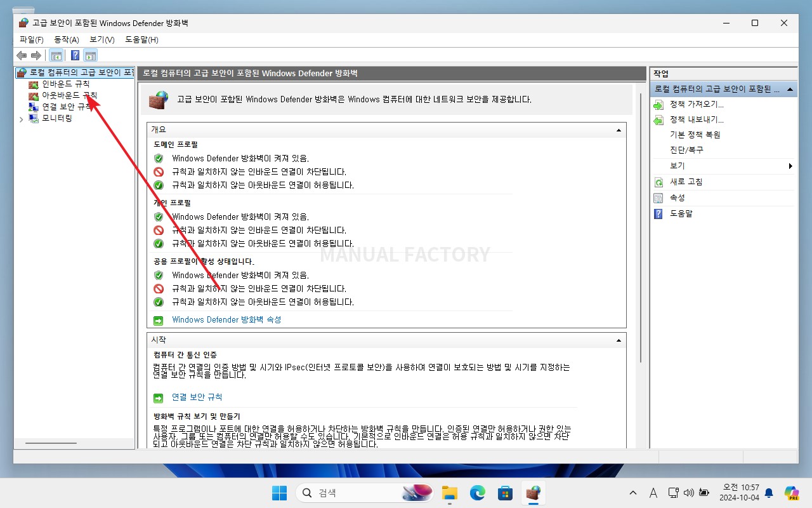The height and width of the screenshot is (508, 812).
Task: Click the battery tray icon
Action: [x=704, y=493]
